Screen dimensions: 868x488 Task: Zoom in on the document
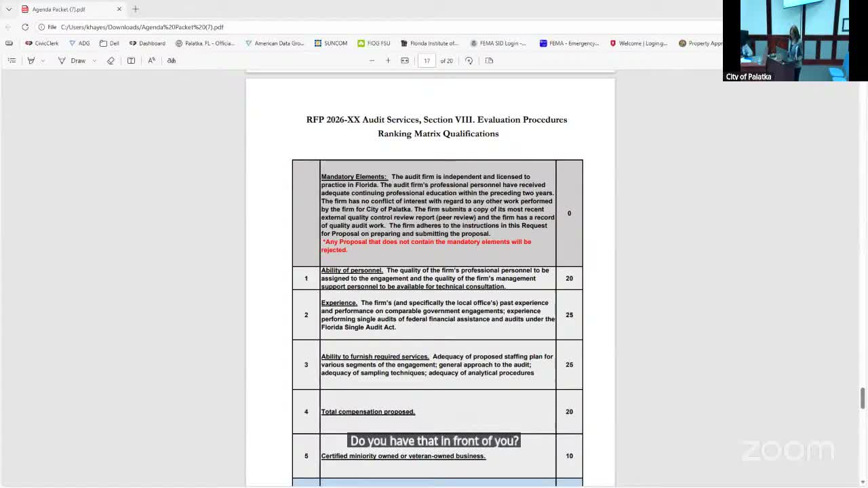(x=387, y=60)
